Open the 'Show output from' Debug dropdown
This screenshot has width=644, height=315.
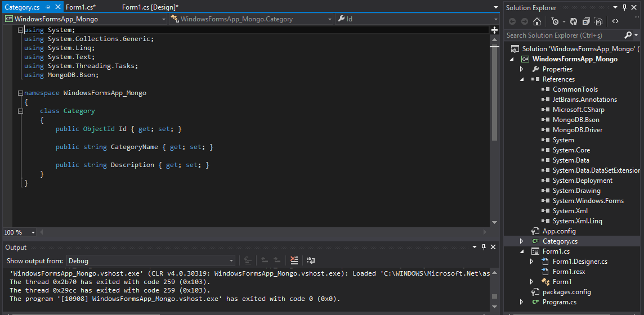point(151,261)
